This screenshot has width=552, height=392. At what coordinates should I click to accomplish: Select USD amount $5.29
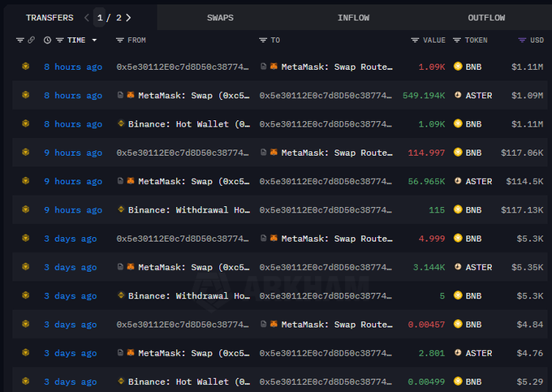point(530,381)
